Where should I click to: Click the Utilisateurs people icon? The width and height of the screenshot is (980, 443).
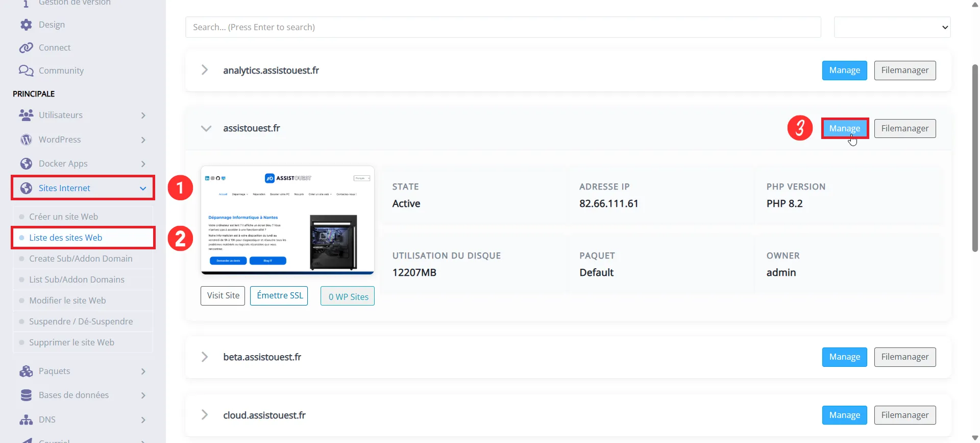click(x=26, y=115)
